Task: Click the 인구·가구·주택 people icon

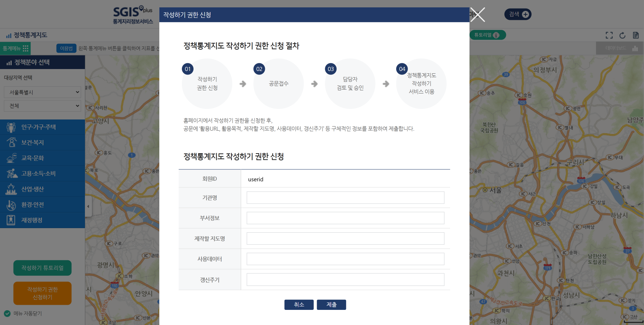Action: 11,127
